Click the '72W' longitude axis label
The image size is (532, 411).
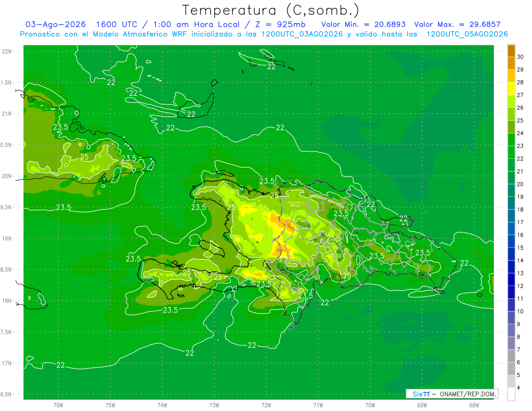click(x=266, y=405)
